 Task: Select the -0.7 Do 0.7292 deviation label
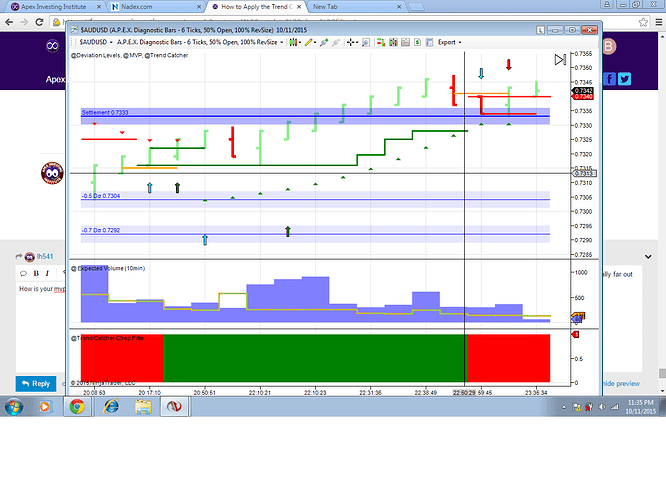101,230
